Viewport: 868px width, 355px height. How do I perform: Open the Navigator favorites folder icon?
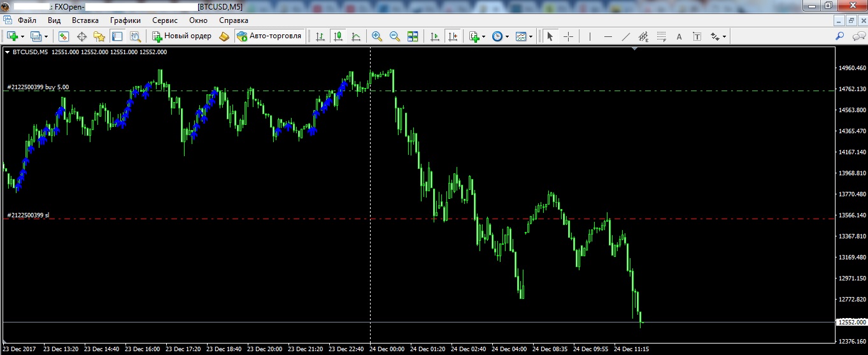pos(99,36)
